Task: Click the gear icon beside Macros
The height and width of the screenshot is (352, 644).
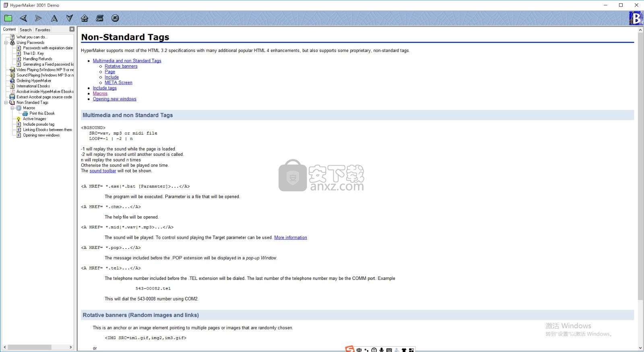Action: (x=19, y=108)
